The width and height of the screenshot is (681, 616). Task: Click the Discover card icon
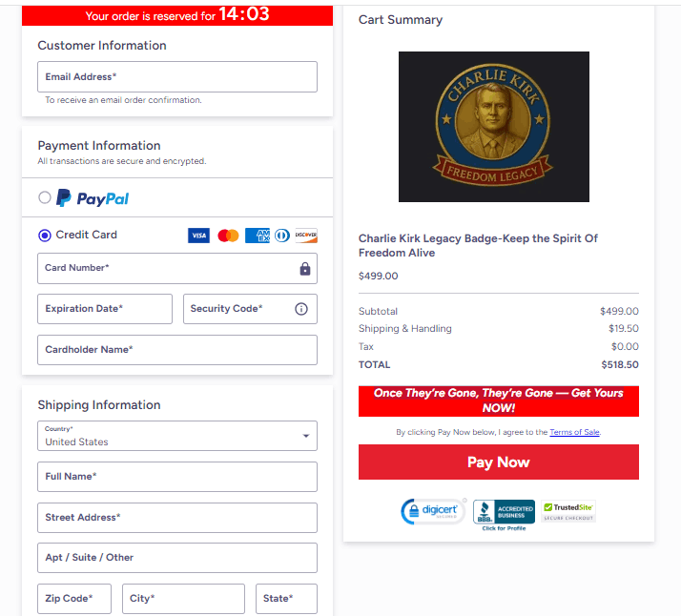click(306, 236)
